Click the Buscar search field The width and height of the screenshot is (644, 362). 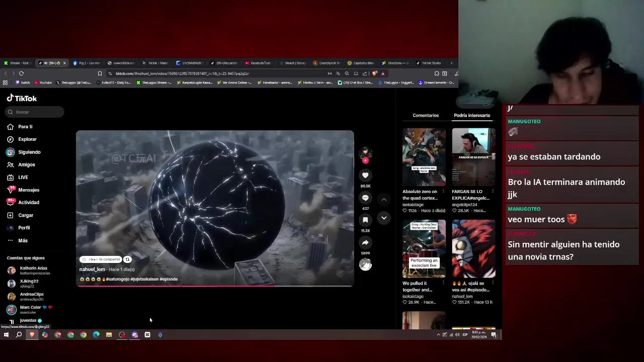pyautogui.click(x=35, y=112)
